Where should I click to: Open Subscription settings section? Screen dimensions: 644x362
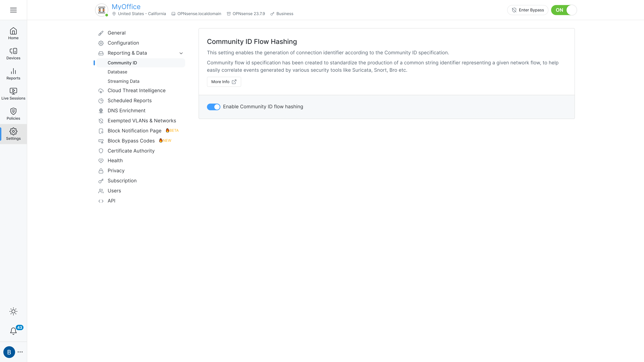[122, 181]
